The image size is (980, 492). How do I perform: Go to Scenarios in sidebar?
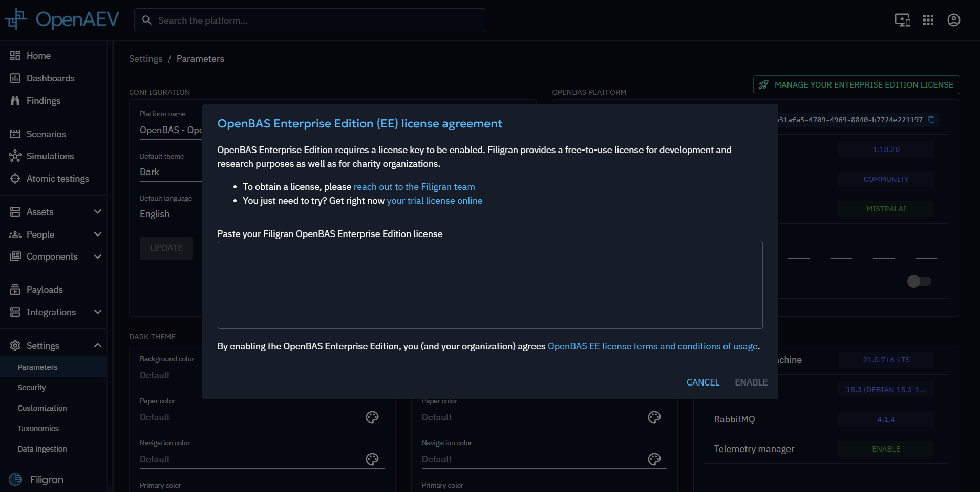coord(46,134)
